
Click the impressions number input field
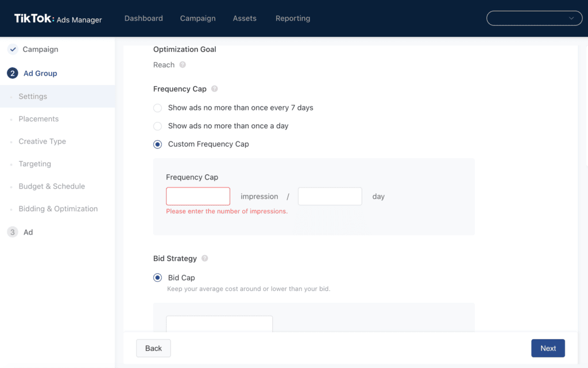coord(198,197)
